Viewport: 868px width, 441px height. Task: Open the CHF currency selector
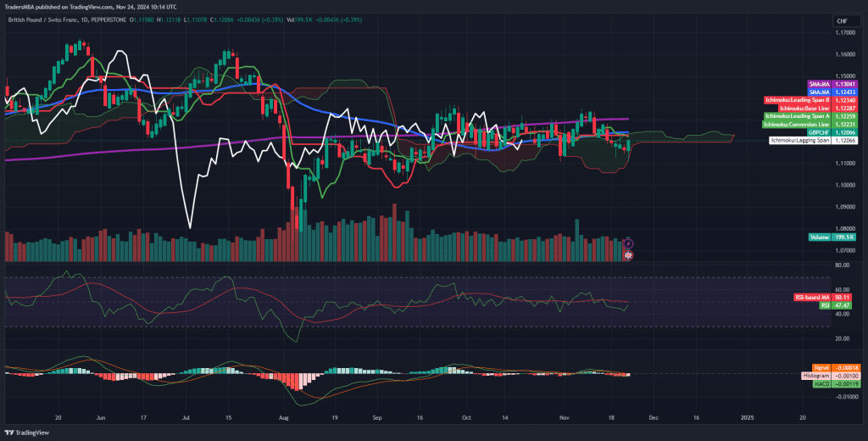tap(841, 21)
